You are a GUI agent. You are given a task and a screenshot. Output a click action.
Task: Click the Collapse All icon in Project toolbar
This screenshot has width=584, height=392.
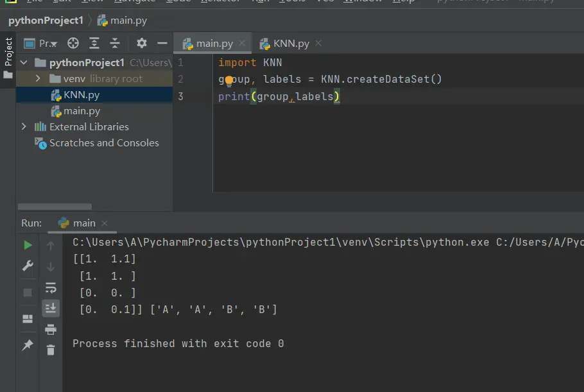[x=115, y=43]
